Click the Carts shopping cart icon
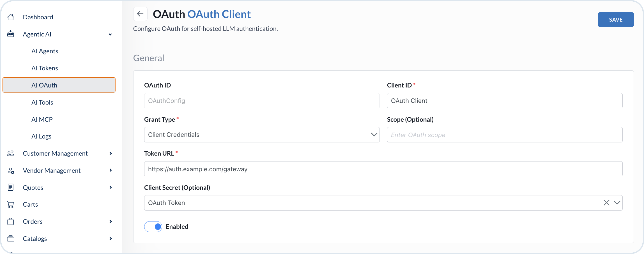The image size is (644, 254). pos(11,204)
